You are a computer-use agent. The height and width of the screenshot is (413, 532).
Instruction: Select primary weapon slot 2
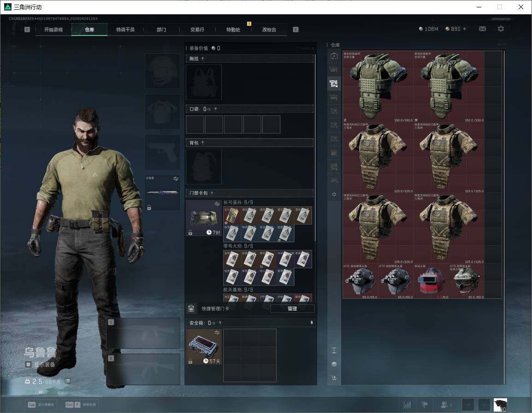pos(143,369)
